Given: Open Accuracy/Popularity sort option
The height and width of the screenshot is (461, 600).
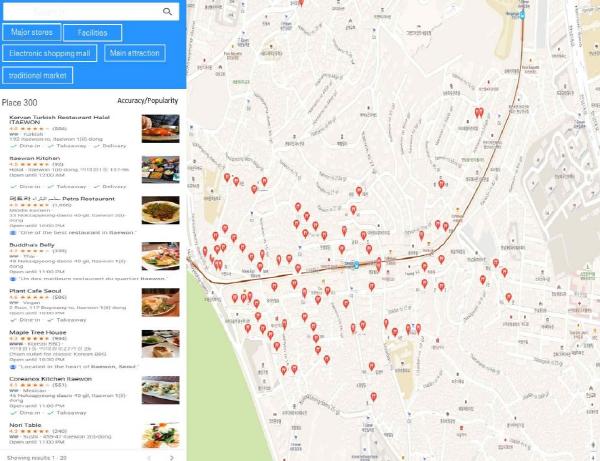Looking at the screenshot, I should point(148,101).
